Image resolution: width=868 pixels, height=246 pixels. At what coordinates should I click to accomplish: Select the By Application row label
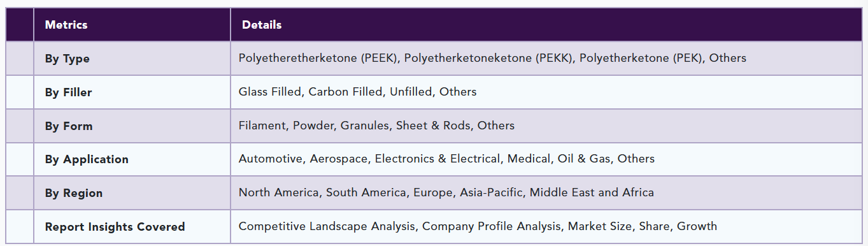click(x=87, y=159)
